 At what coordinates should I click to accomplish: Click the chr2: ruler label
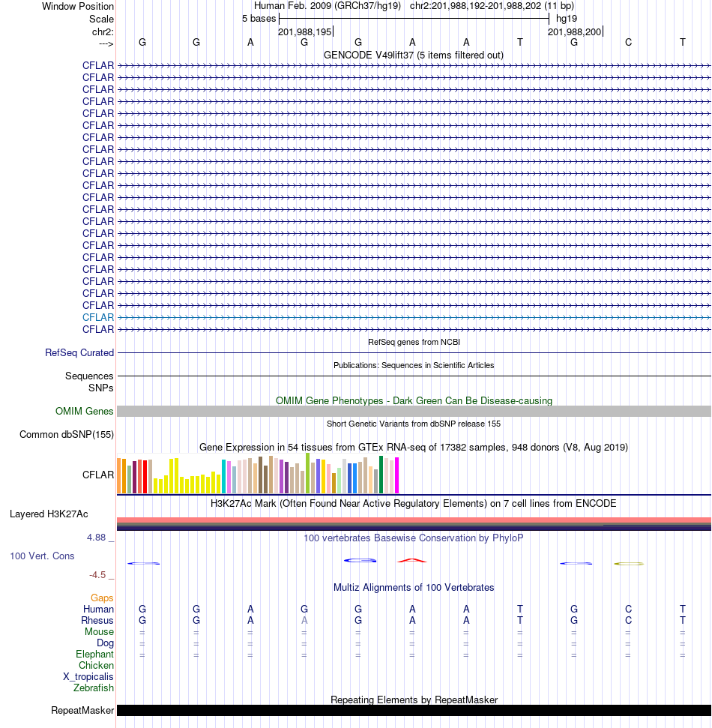pos(103,31)
